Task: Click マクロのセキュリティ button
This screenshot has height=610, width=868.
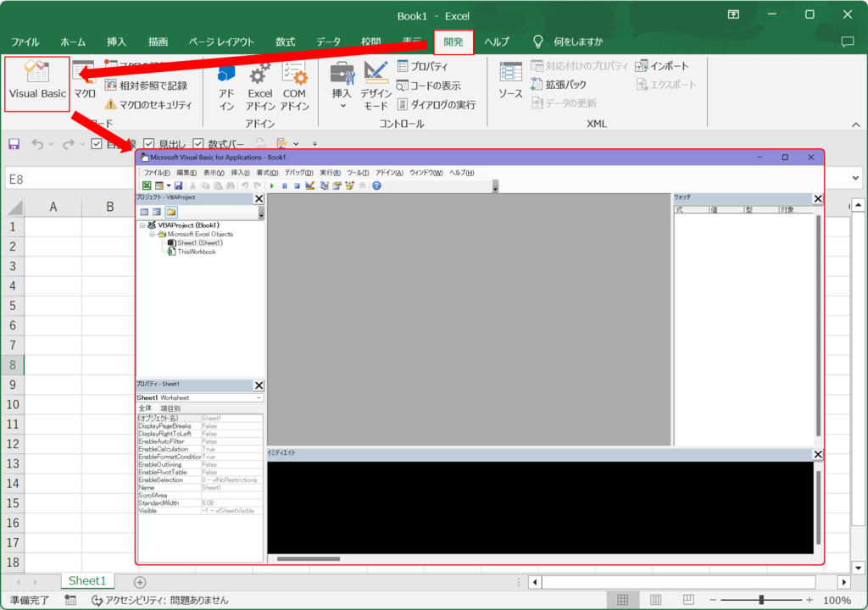Action: [x=149, y=104]
